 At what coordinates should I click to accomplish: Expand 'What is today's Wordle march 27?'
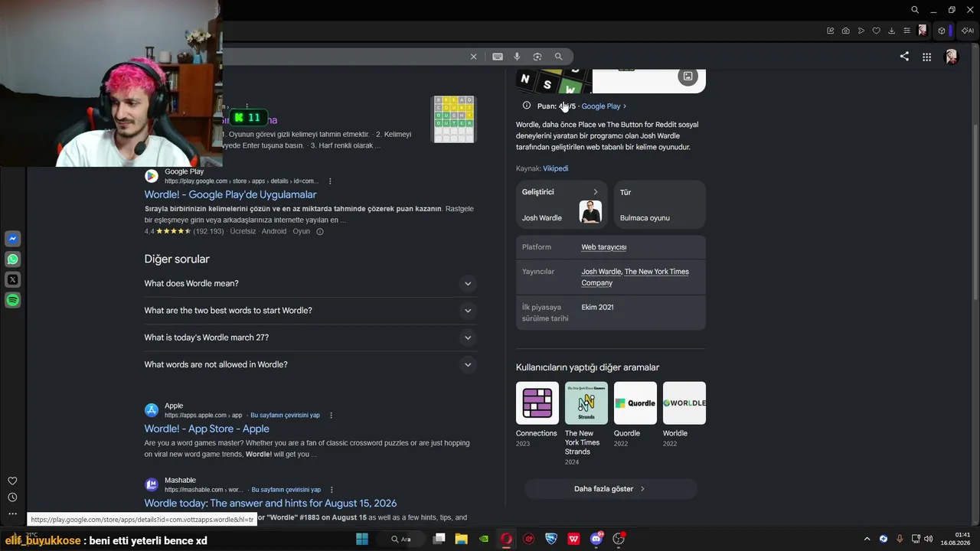coord(310,337)
